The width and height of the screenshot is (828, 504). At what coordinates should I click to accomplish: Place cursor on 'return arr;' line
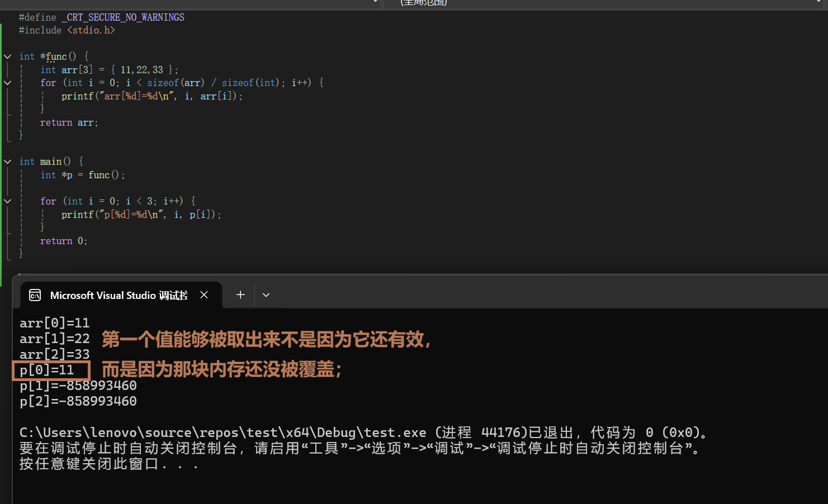[69, 122]
